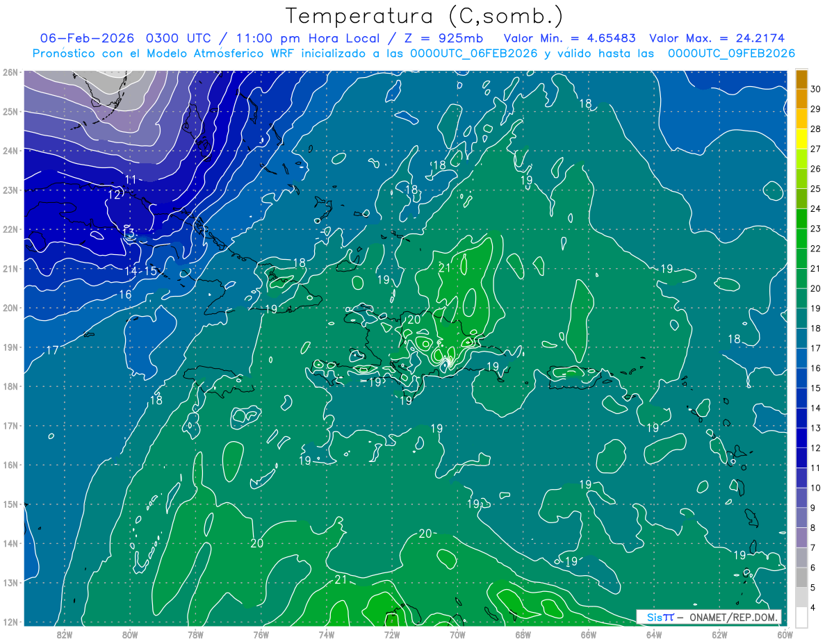Click the yellow 27–28 band in the color legend
834x644 pixels.
tap(801, 139)
